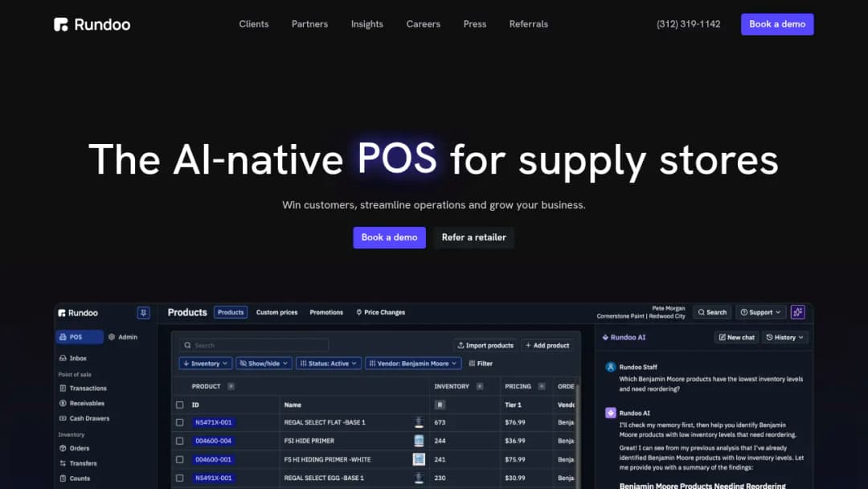Open Receivables in the app sidebar
Viewport: 868px width, 489px height.
81,403
